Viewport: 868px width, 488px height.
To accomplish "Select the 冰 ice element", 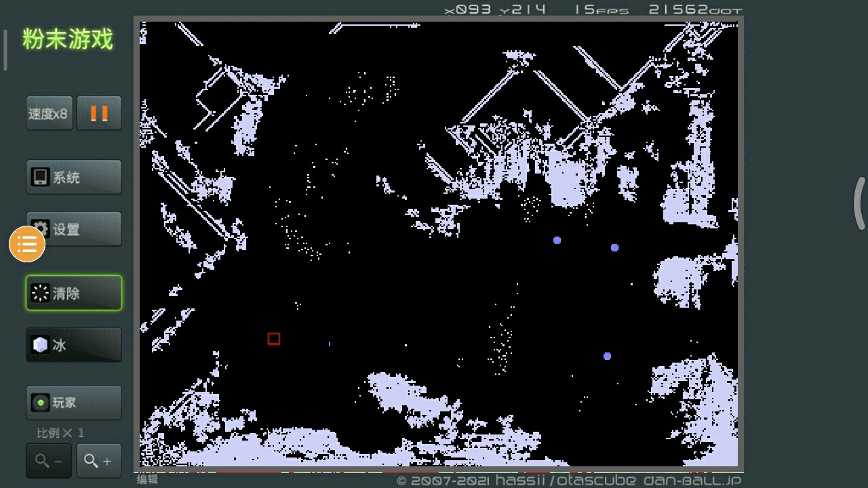I will coord(74,345).
